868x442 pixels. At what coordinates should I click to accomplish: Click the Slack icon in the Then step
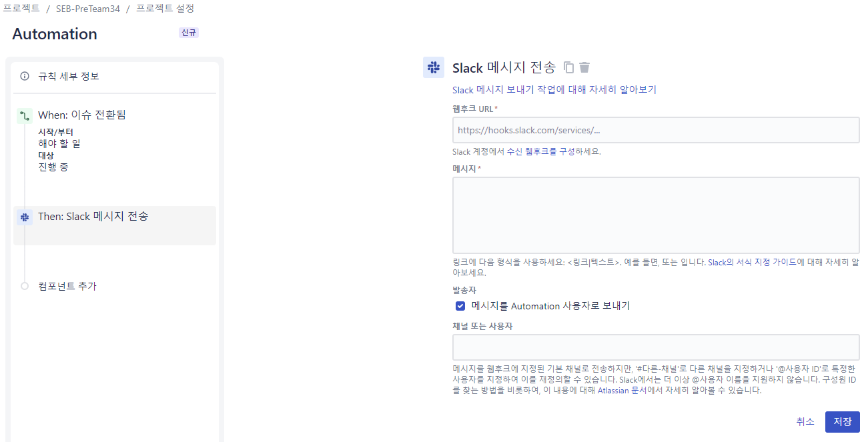pos(25,217)
